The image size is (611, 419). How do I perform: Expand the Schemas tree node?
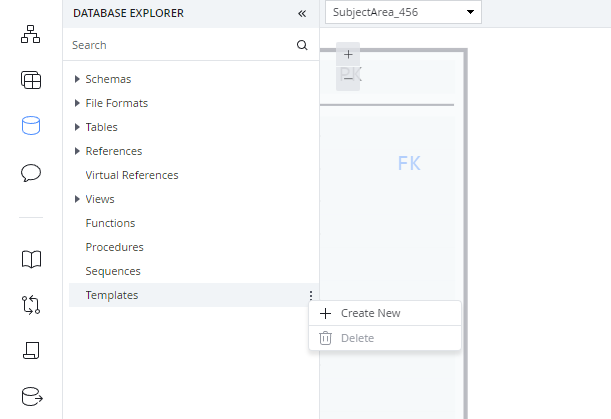click(77, 79)
